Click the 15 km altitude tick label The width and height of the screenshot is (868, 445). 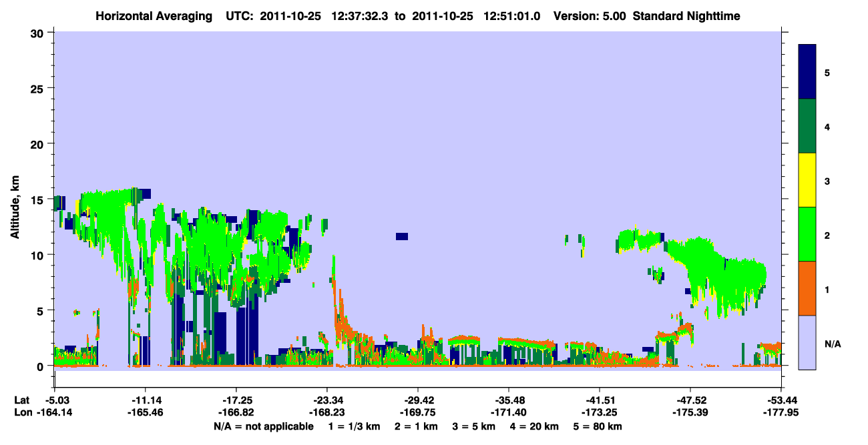click(39, 199)
